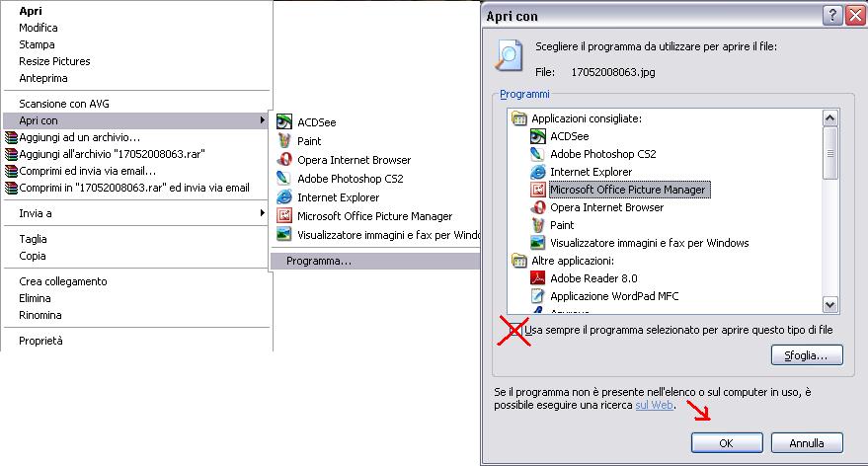Click the ACDSee icon in the submenu
Screen dimensions: 868x466
[284, 121]
